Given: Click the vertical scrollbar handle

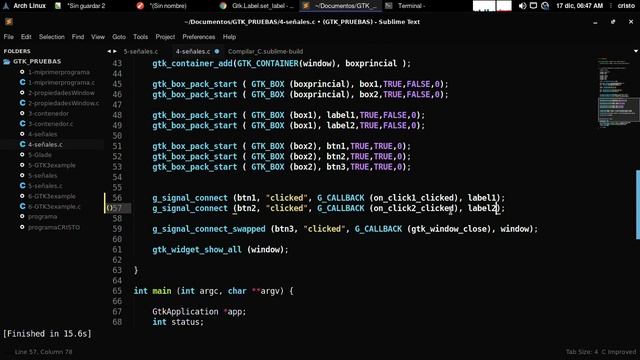Looking at the screenshot, I should (638, 204).
